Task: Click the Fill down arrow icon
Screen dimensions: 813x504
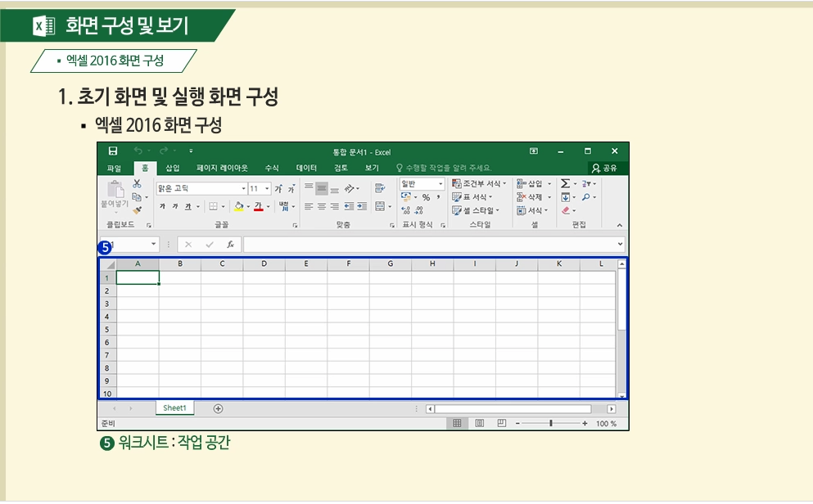Action: coord(565,197)
